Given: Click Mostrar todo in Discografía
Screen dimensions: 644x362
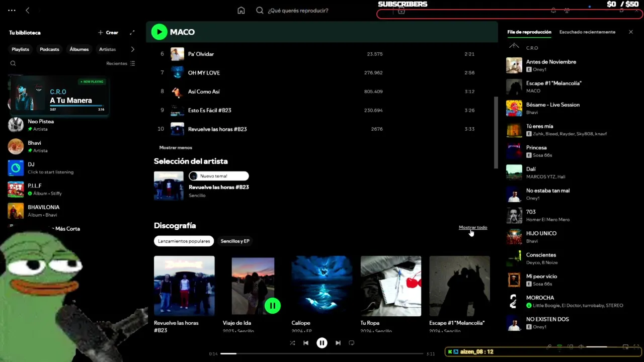Looking at the screenshot, I should [473, 227].
